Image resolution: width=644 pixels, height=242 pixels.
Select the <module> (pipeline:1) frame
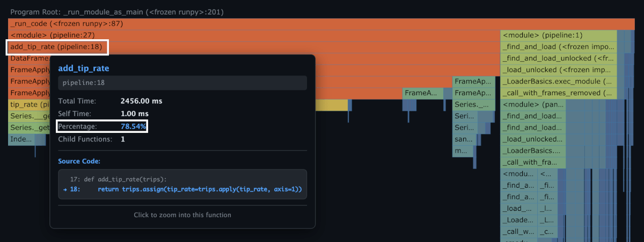pos(559,35)
